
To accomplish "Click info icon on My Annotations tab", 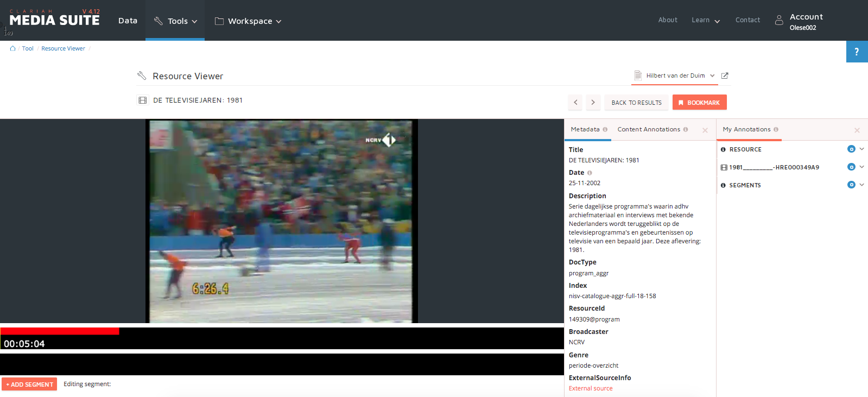I will pyautogui.click(x=776, y=129).
